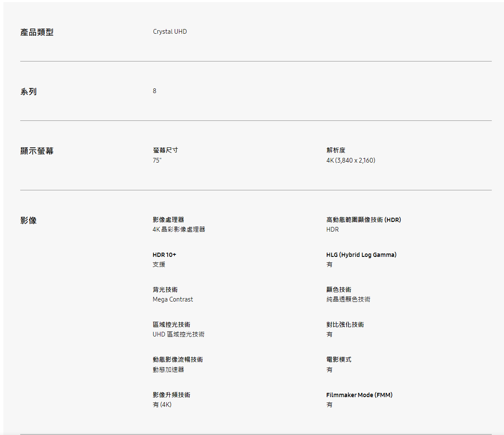Image resolution: width=504 pixels, height=435 pixels.
Task: Select the 動態加速器 motion technology value
Action: click(x=168, y=370)
